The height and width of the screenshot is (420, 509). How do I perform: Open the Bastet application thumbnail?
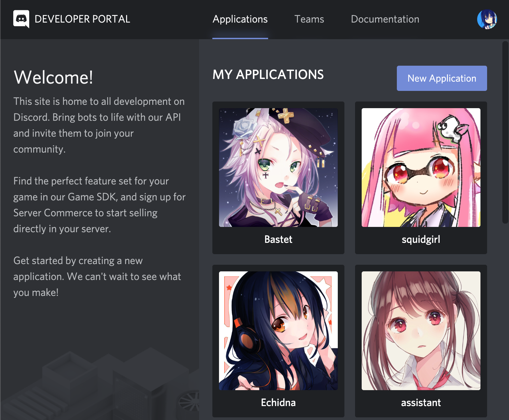click(278, 168)
